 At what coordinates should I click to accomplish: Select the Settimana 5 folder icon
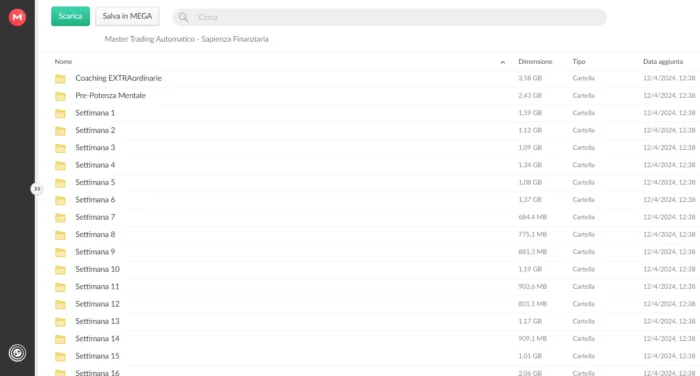pyautogui.click(x=60, y=183)
